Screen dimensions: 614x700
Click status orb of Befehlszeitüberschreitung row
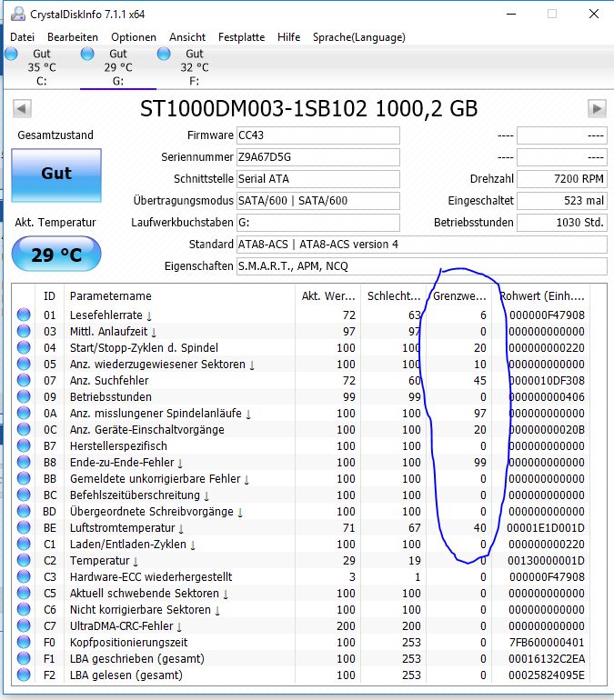[24, 495]
